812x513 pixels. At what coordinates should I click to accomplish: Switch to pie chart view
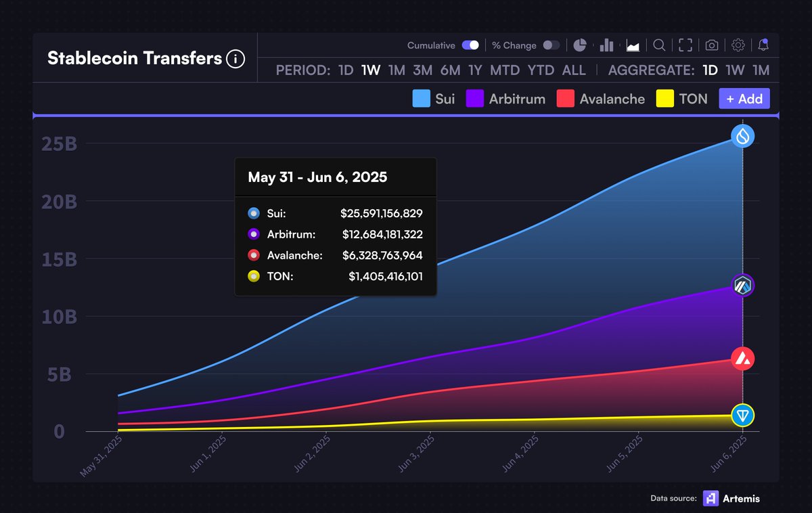click(x=580, y=45)
